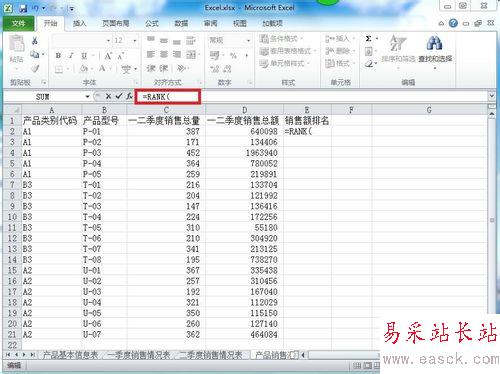Click the insert function fx icon

[x=129, y=97]
